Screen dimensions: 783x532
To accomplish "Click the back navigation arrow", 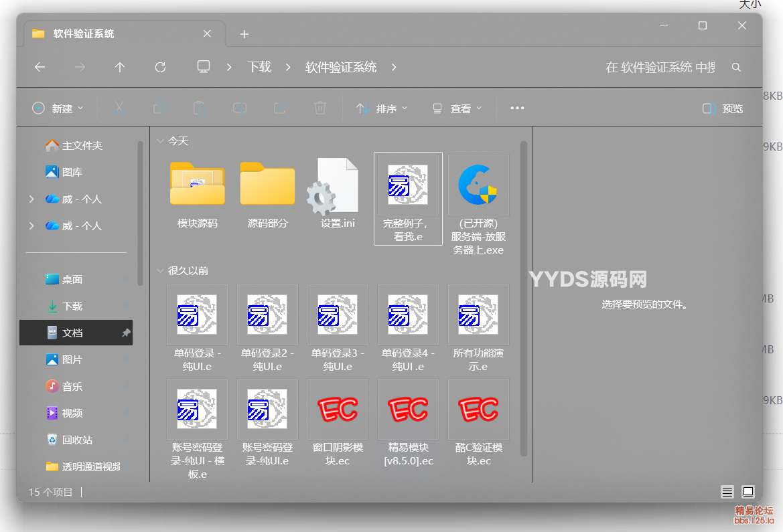I will (40, 67).
